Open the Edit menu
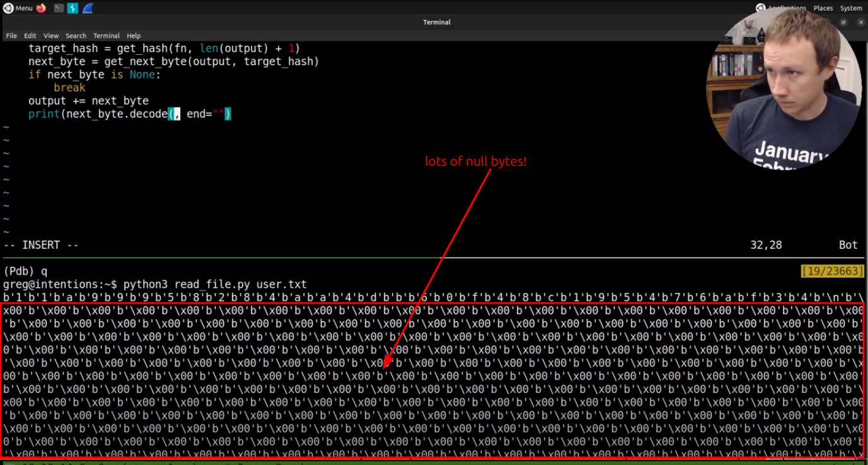 30,36
